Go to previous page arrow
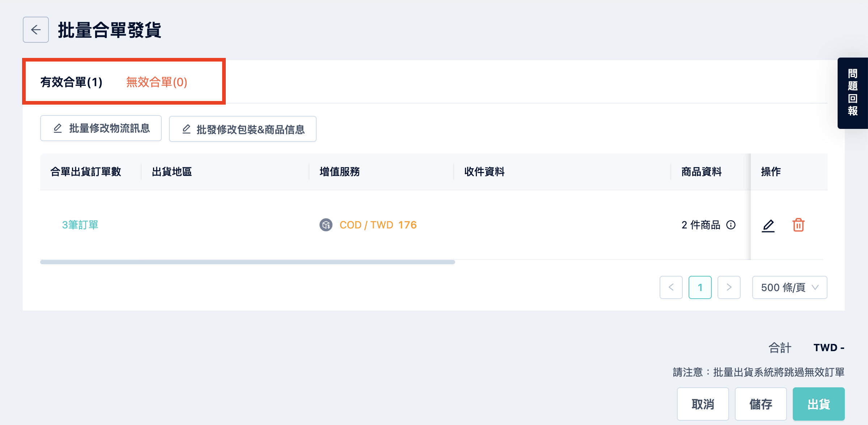 point(671,287)
